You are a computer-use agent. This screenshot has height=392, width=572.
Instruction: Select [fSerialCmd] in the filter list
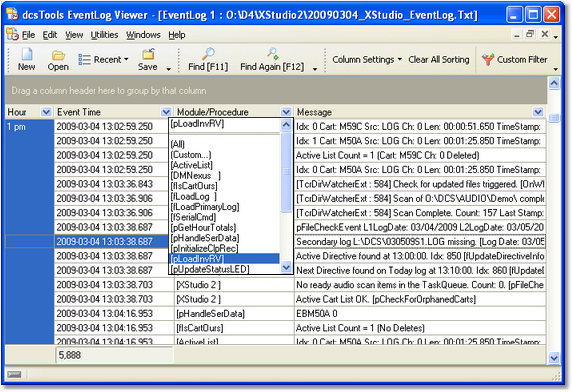[224, 217]
